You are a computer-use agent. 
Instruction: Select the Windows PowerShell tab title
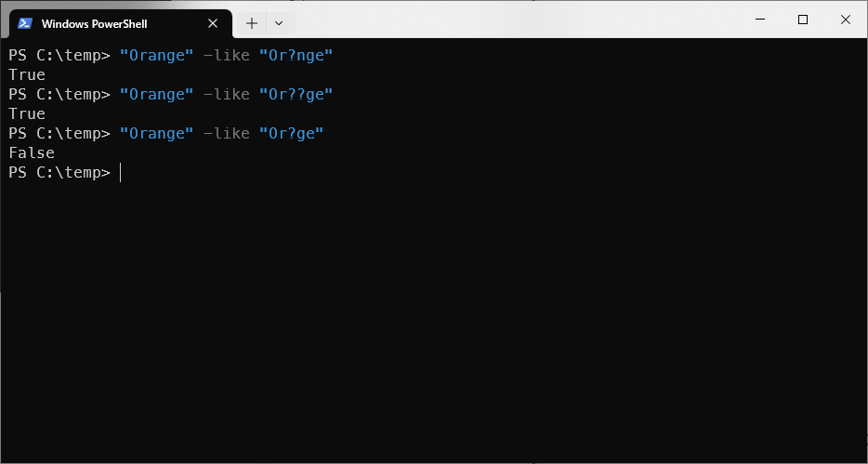pyautogui.click(x=94, y=24)
